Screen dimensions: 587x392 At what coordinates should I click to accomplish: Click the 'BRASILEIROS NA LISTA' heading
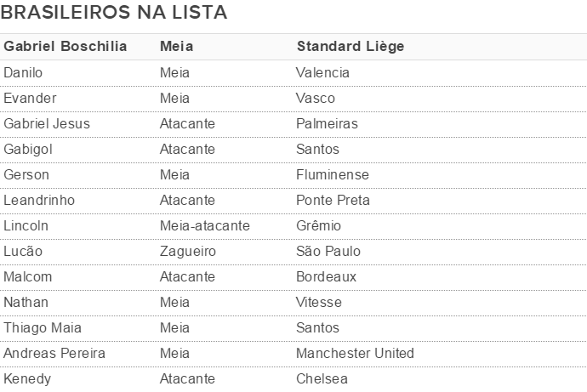click(114, 13)
